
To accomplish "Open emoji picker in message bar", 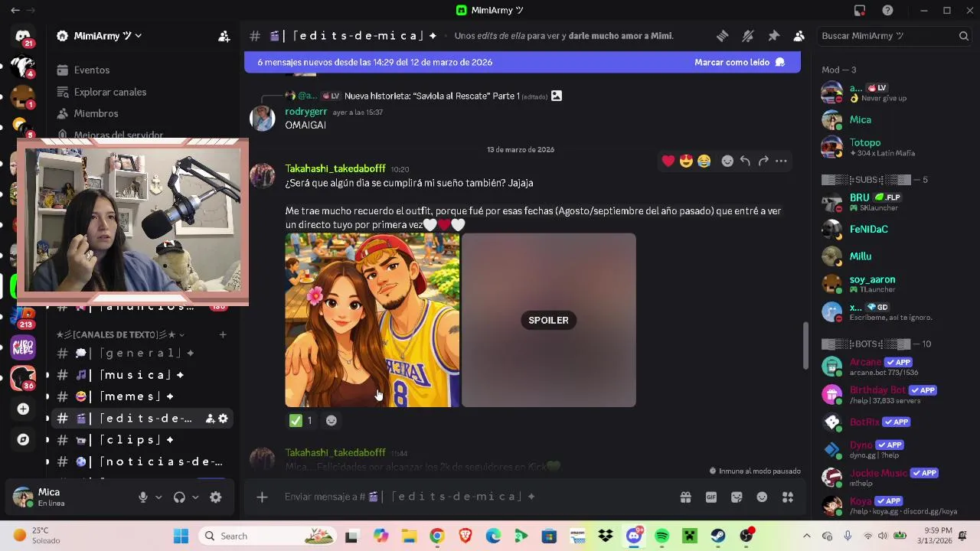I will tap(762, 497).
